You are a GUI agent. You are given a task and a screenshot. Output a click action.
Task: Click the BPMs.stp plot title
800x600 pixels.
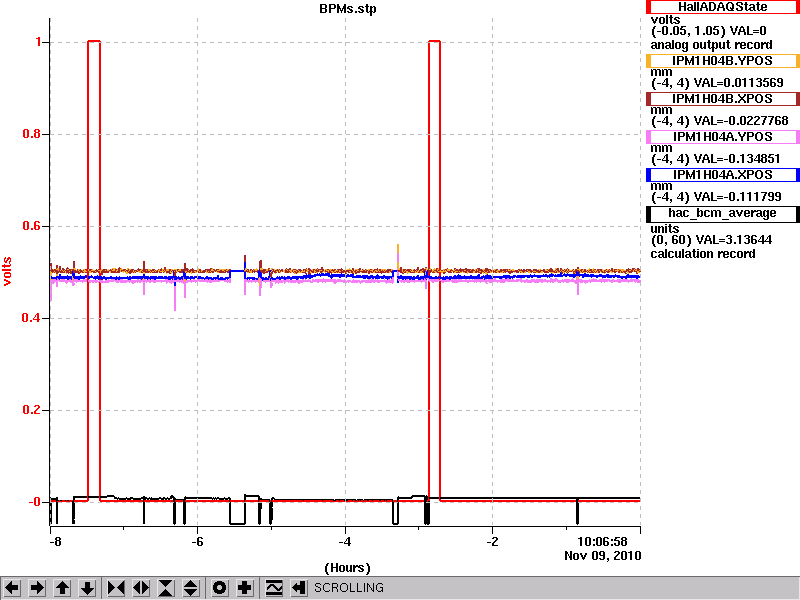[348, 9]
